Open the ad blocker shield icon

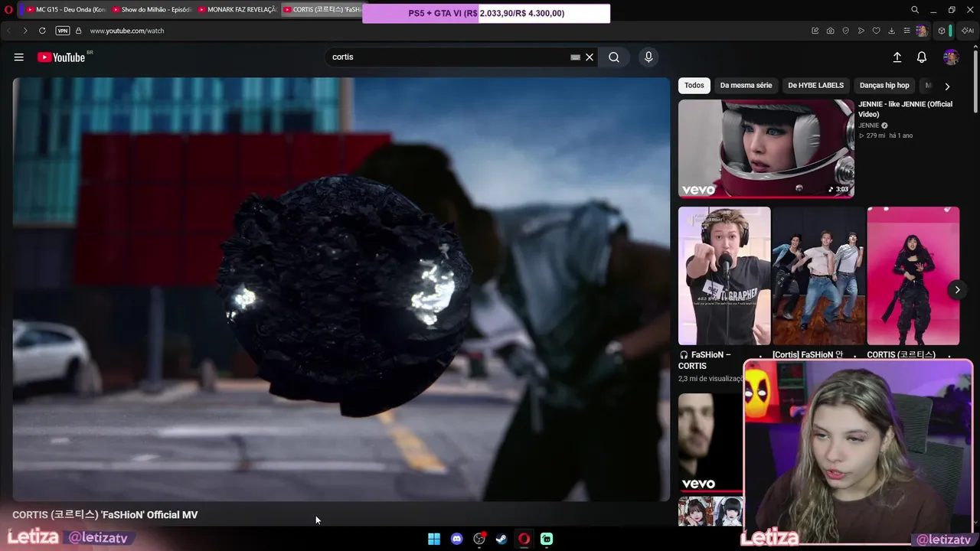pyautogui.click(x=846, y=31)
